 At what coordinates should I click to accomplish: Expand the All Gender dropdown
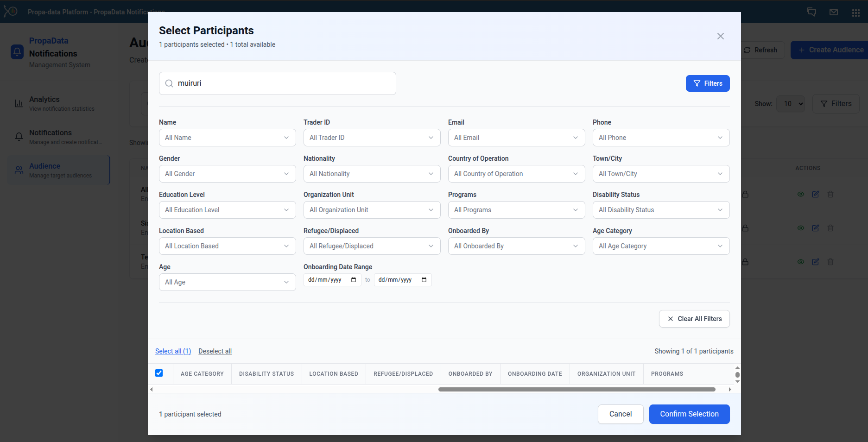tap(227, 174)
